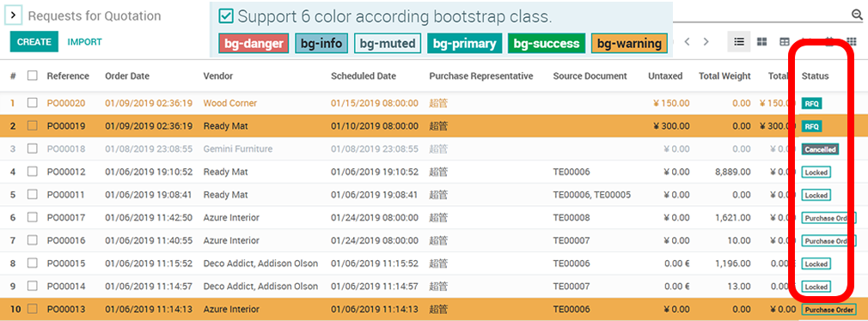Click the Requests for Quotation breadcrumb title

tap(95, 16)
